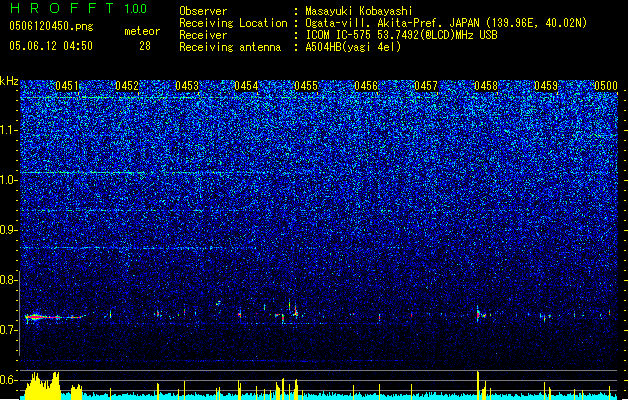Click the 0459 time marker
Screen dimensions: 629x400
tap(546, 86)
